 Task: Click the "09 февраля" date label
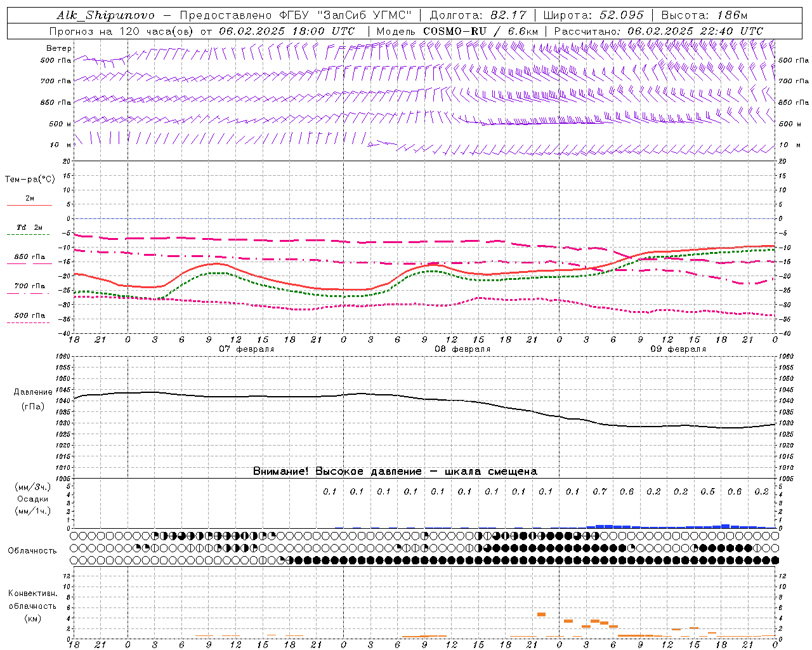click(678, 349)
